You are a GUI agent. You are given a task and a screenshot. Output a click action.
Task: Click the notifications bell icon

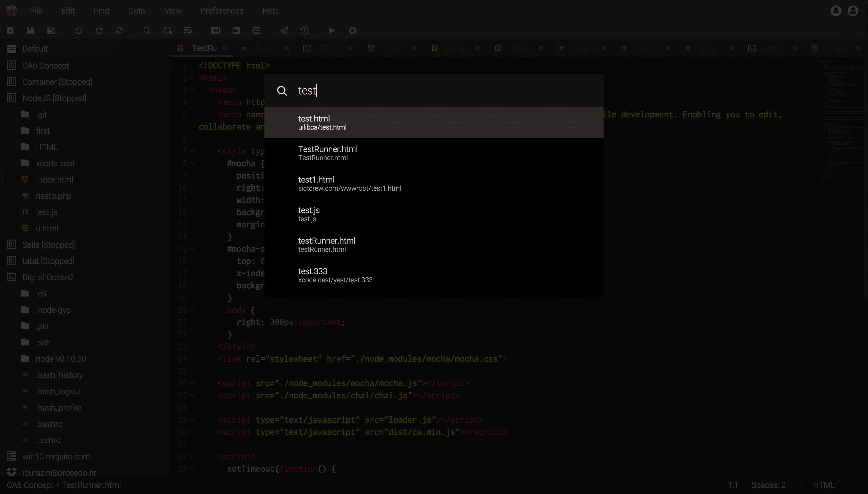[x=836, y=11]
